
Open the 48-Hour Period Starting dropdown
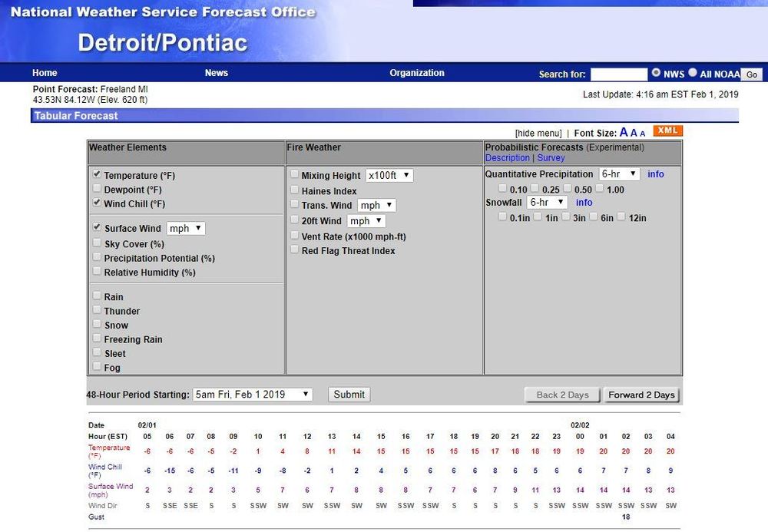click(x=253, y=395)
